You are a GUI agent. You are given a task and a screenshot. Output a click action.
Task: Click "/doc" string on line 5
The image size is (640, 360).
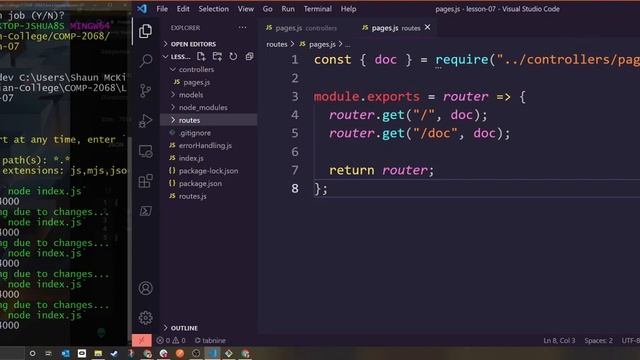(435, 133)
